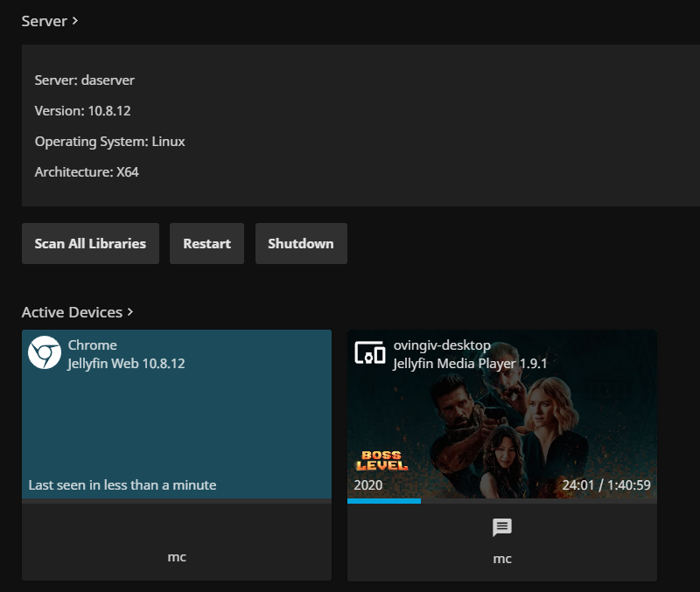700x592 pixels.
Task: Expand the Server section chevron
Action: tap(75, 20)
